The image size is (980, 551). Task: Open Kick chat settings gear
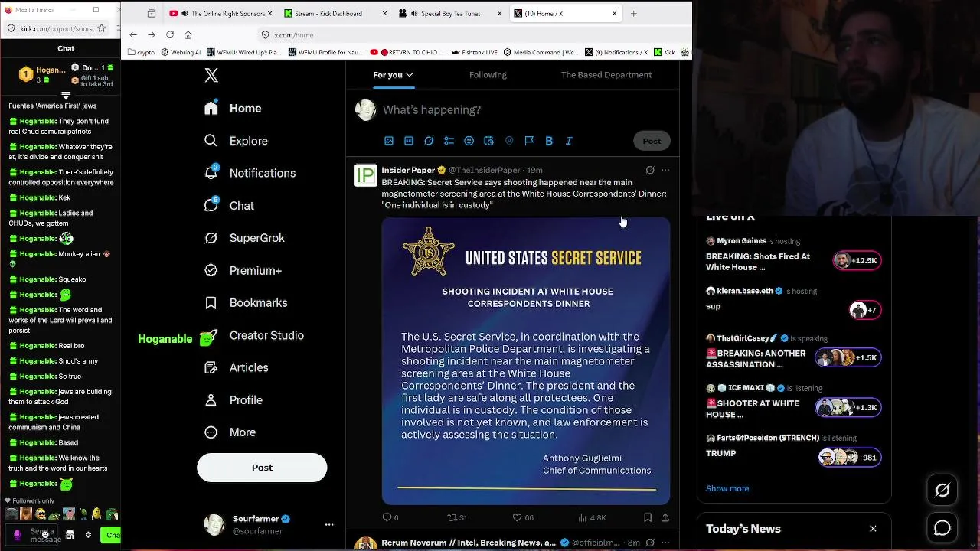[x=88, y=535]
